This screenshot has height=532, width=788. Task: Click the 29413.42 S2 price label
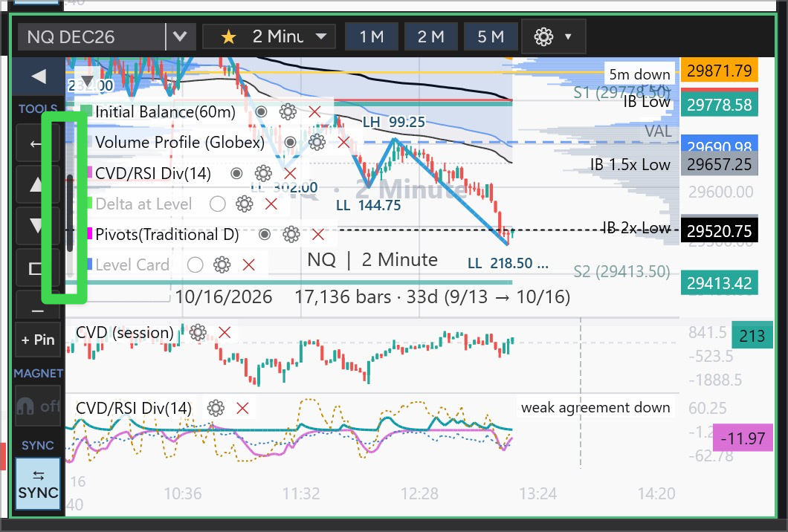pyautogui.click(x=719, y=283)
